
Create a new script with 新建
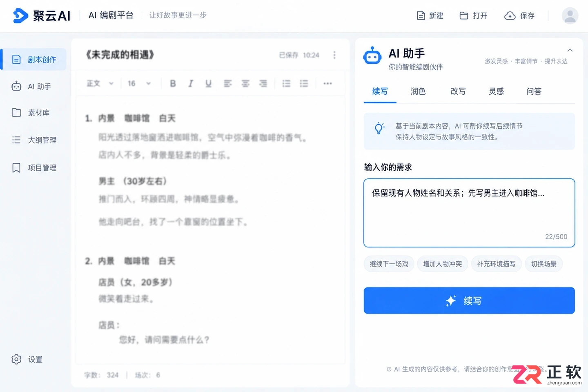click(x=430, y=16)
